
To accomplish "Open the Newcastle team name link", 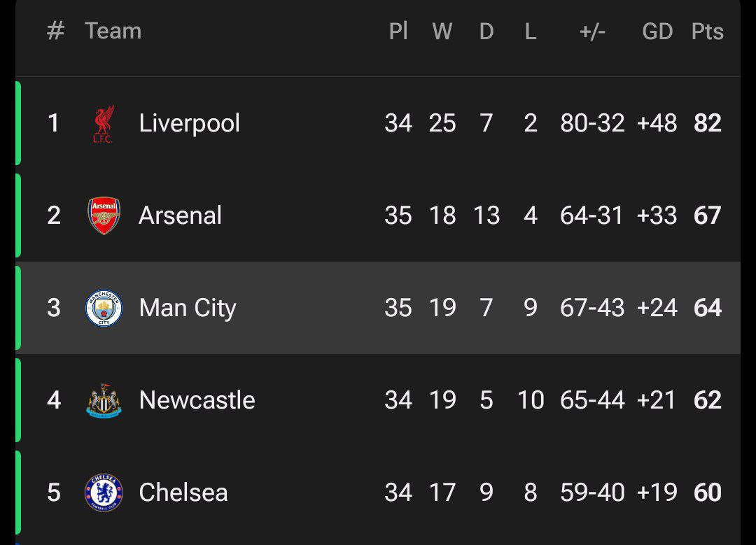I will click(x=197, y=400).
